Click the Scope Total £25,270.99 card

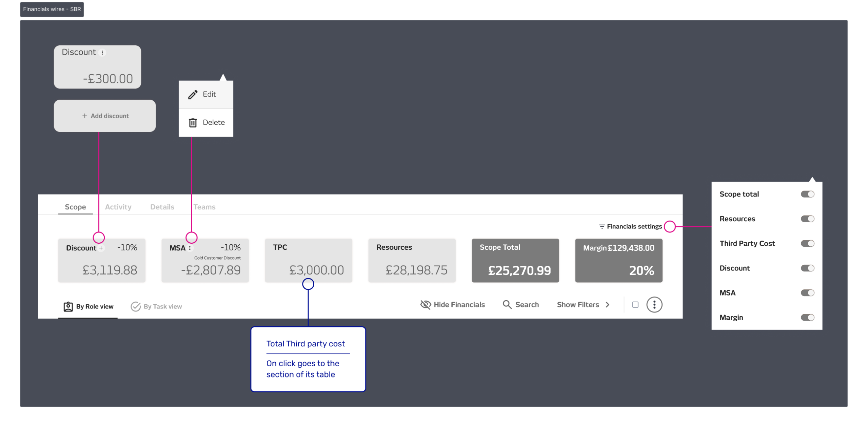tap(515, 261)
